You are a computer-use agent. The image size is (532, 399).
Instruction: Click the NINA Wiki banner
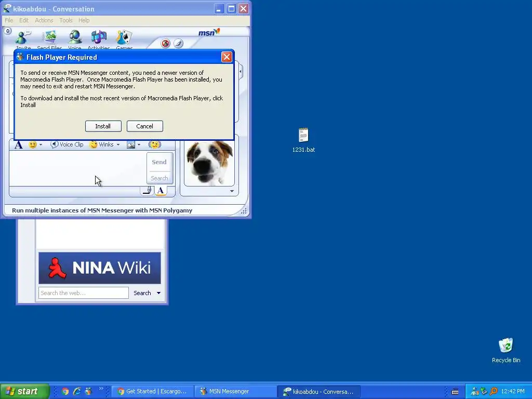pos(100,268)
